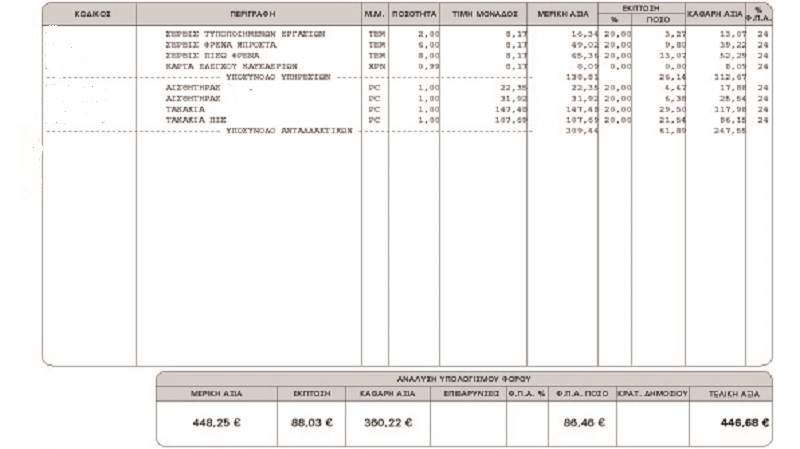Select the ΣΕΡΒΙΣ ΦΡΕΝΑ ΜΠΡΟΣΤΑ description
This screenshot has width=800, height=449.
coord(221,45)
